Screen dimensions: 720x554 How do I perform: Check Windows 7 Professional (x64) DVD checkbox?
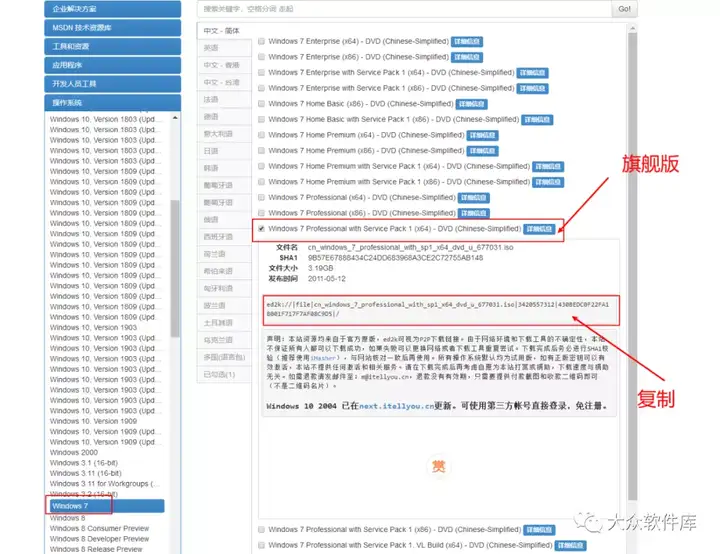[x=261, y=198]
